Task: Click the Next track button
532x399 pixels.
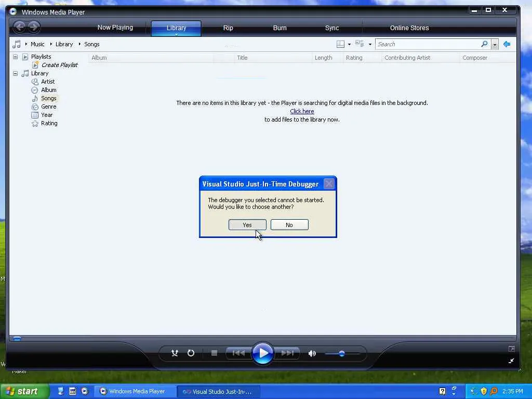Action: (288, 353)
